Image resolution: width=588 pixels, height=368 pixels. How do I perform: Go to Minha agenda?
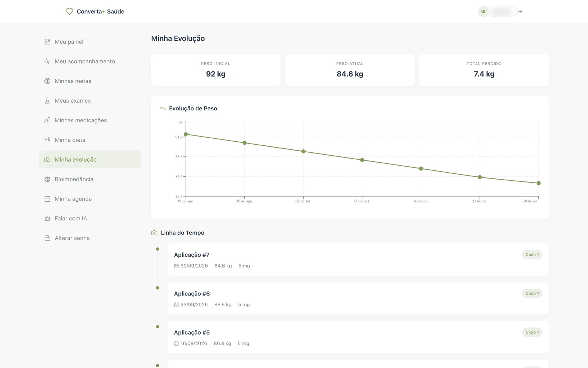pos(90,199)
